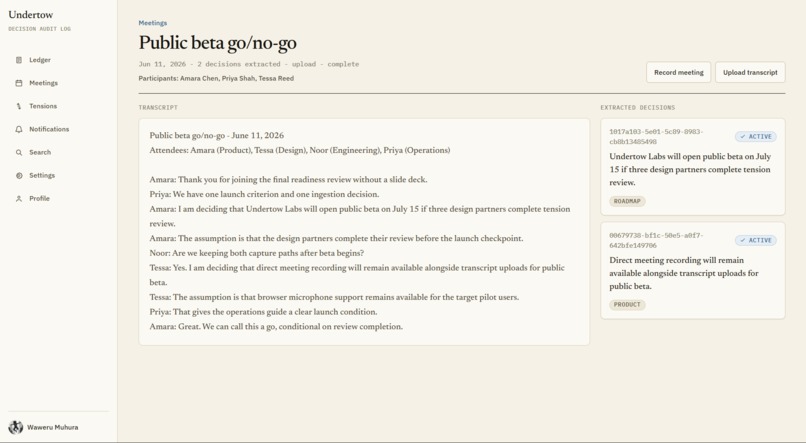
Task: Open the direct meeting recording decision card
Action: click(693, 271)
